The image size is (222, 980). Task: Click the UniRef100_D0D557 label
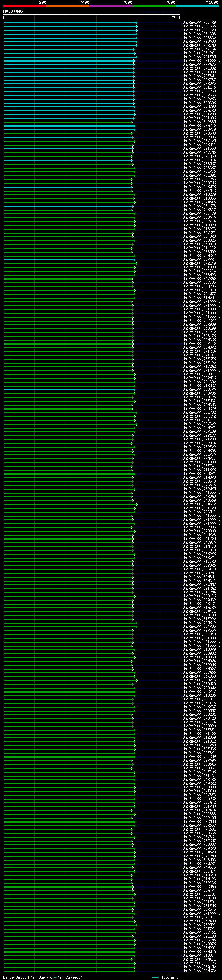click(199, 711)
